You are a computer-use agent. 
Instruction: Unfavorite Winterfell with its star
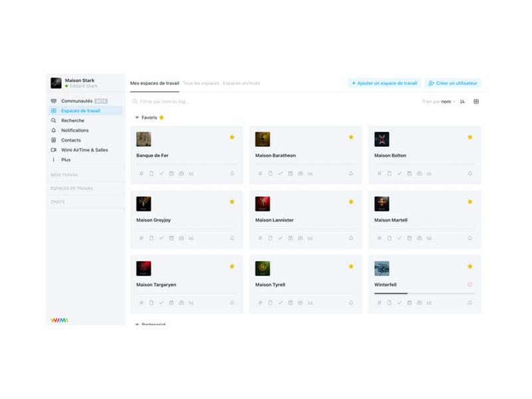tap(470, 267)
